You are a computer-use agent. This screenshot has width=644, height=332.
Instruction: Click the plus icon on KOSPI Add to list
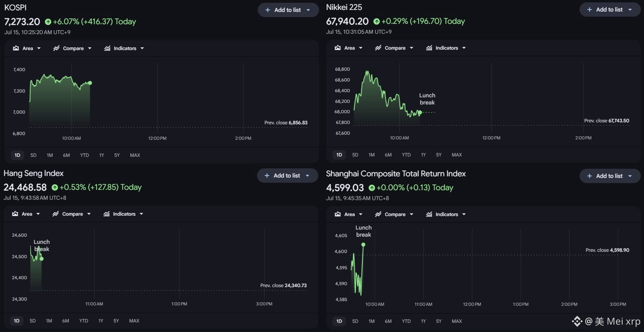267,10
